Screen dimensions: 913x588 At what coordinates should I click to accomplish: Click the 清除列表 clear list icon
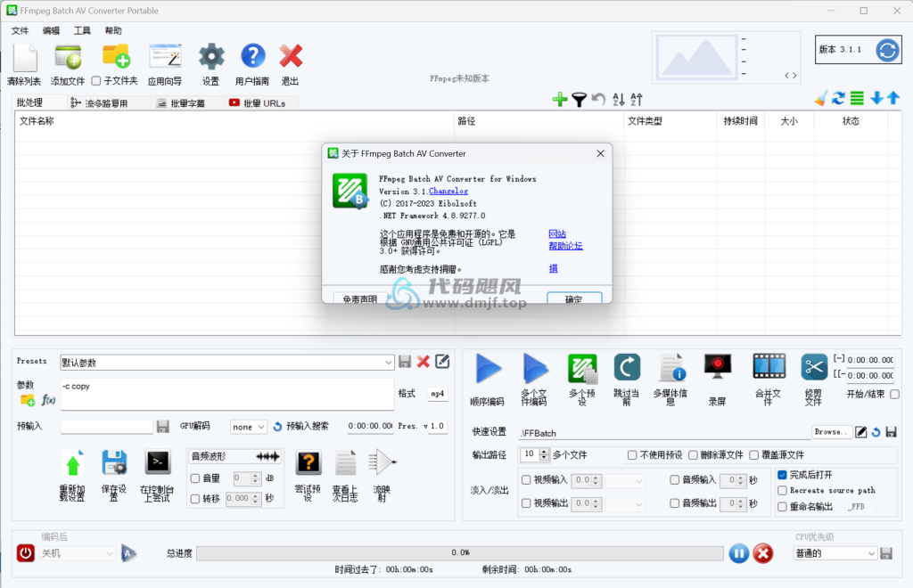pyautogui.click(x=25, y=58)
